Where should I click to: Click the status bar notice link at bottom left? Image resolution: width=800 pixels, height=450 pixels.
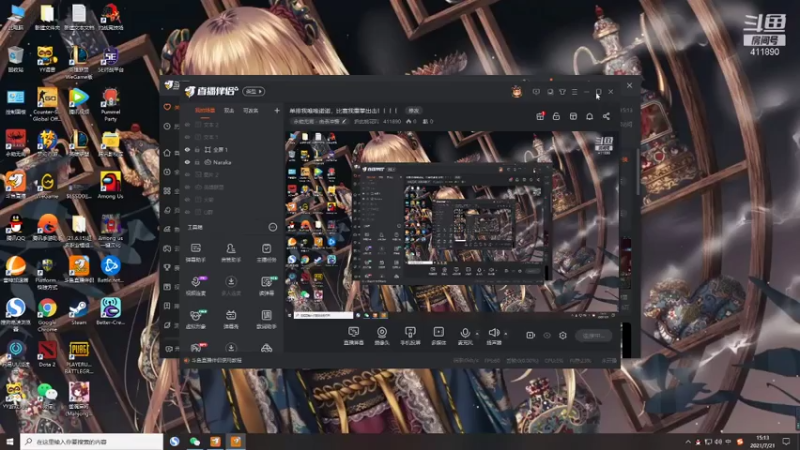click(x=213, y=360)
